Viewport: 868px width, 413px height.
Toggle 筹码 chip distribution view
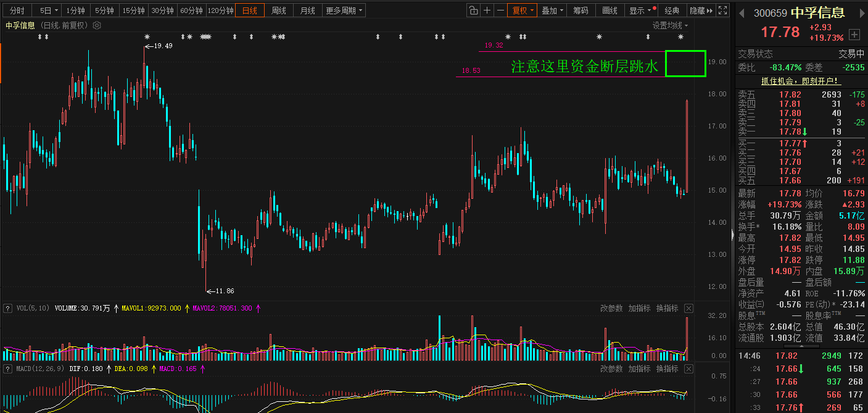(581, 10)
